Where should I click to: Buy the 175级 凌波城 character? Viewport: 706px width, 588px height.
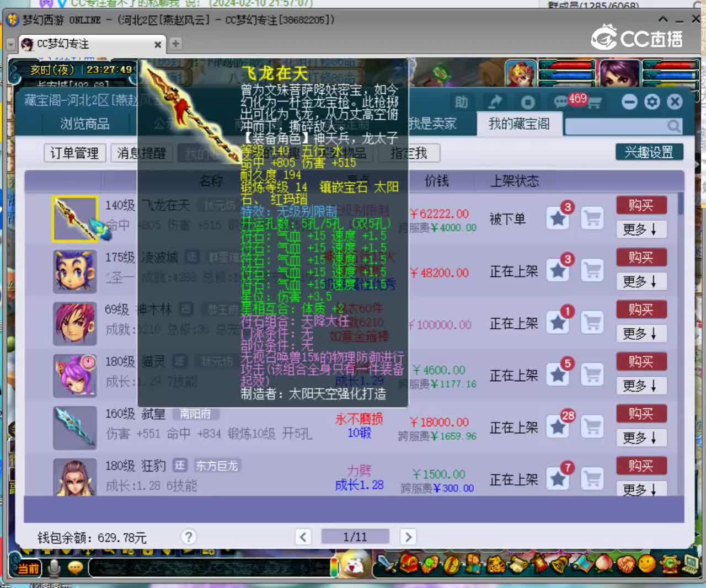tap(641, 257)
